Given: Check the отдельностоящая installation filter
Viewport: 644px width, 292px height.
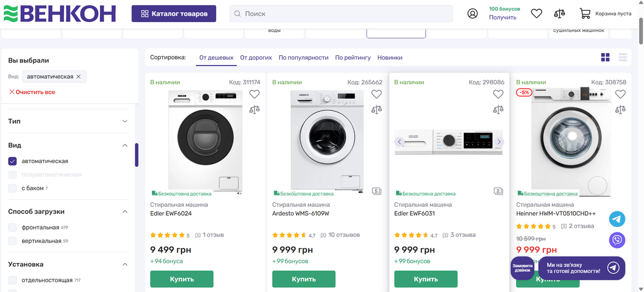Looking at the screenshot, I should click(13, 280).
